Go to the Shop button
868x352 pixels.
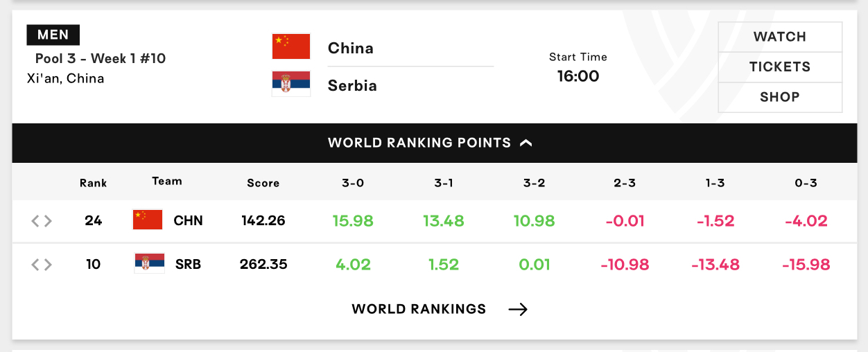pos(780,97)
